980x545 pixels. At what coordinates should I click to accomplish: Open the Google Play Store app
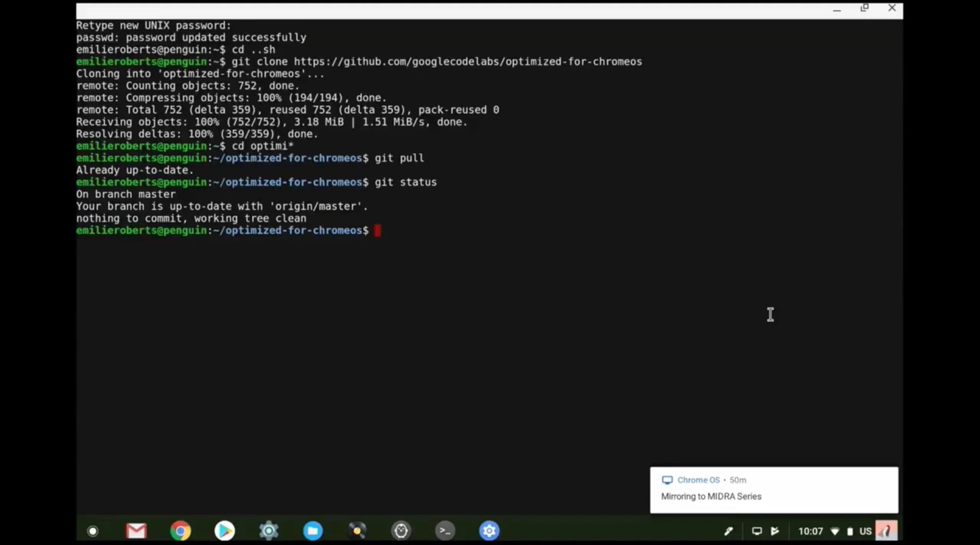tap(224, 531)
